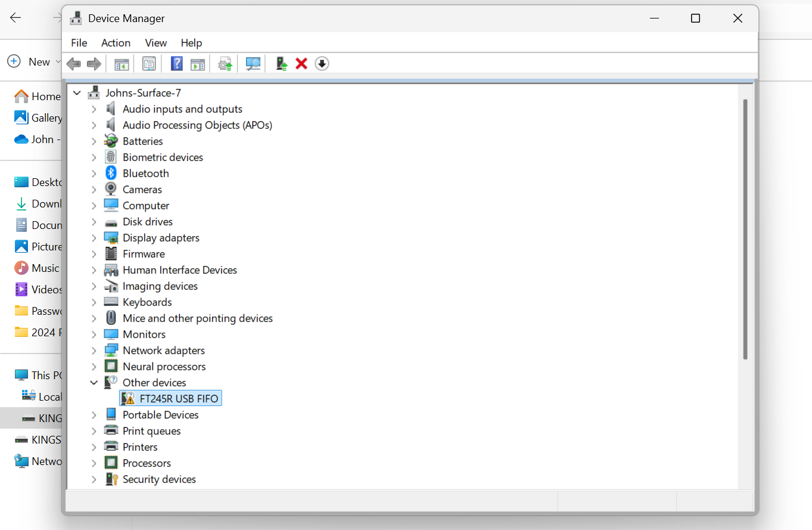Screen dimensions: 812x530
Task: Click the Imaging devices icon
Action: click(x=111, y=286)
